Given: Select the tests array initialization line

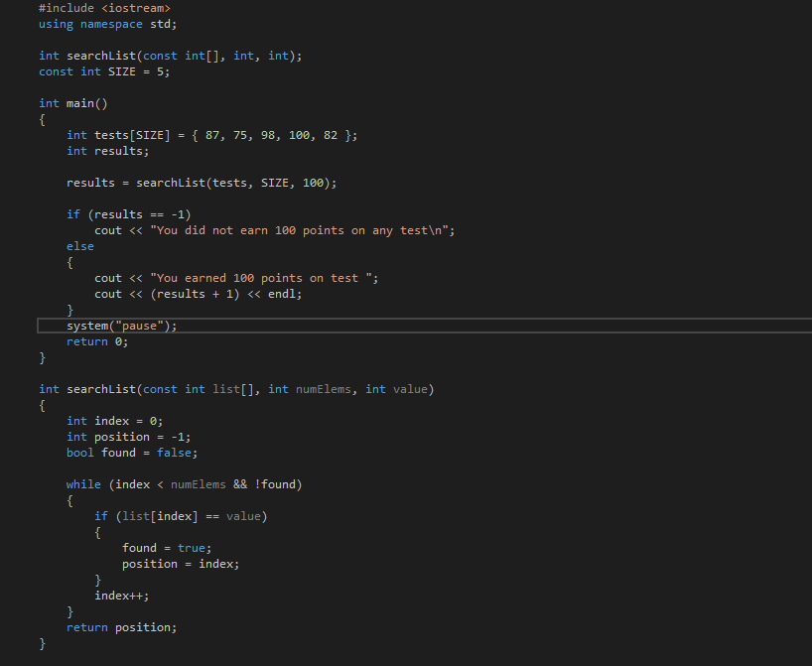Looking at the screenshot, I should pyautogui.click(x=179, y=134).
